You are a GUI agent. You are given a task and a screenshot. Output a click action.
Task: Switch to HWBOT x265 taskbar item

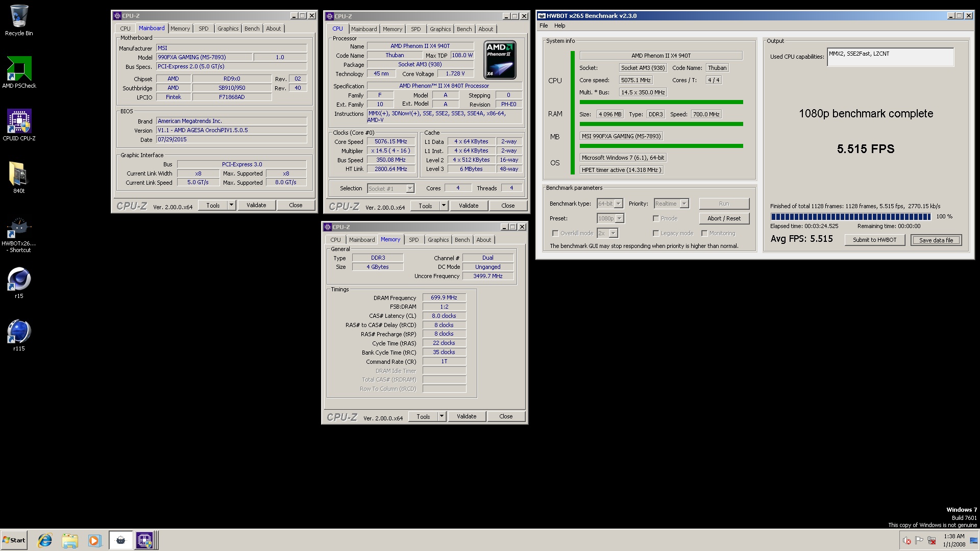click(120, 540)
